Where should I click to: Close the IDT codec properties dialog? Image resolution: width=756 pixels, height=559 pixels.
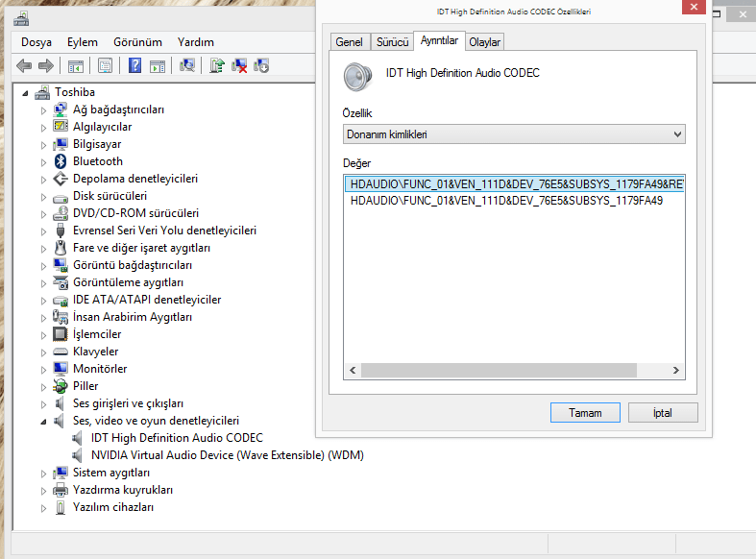click(x=694, y=7)
